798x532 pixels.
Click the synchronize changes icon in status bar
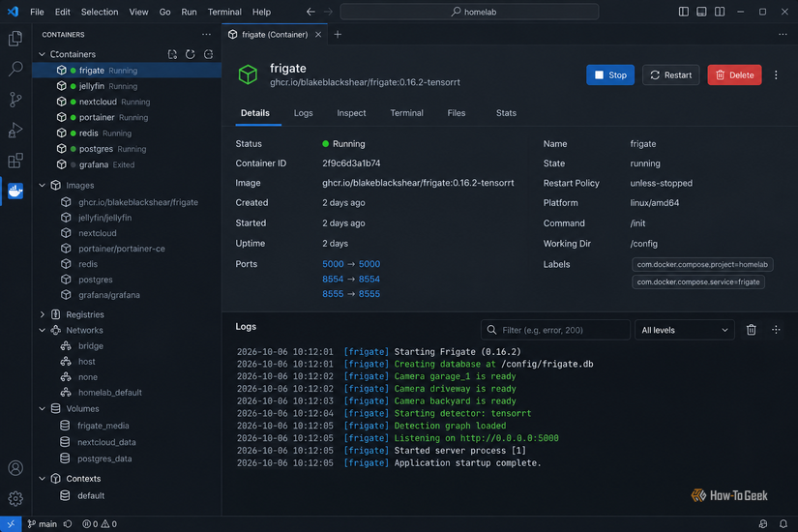click(68, 524)
